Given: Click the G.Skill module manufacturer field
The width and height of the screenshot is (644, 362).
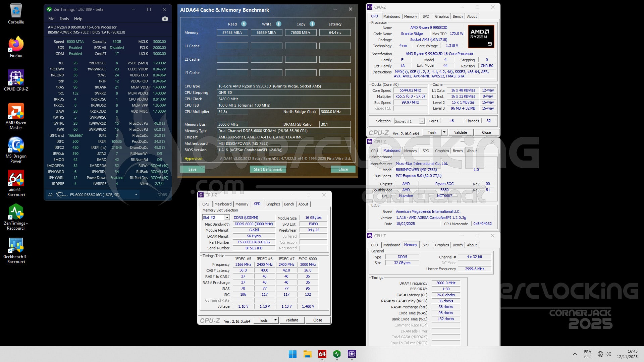Looking at the screenshot, I should click(x=254, y=230).
